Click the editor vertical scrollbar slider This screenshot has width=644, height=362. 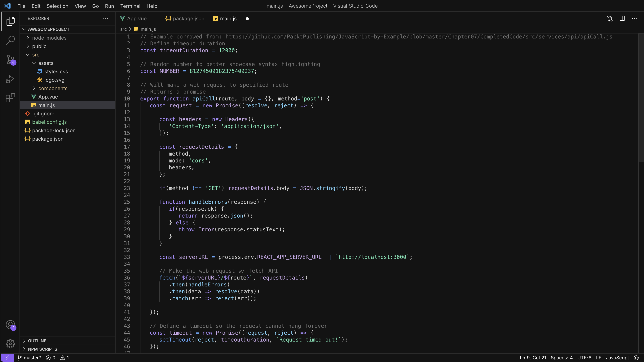tap(641, 98)
